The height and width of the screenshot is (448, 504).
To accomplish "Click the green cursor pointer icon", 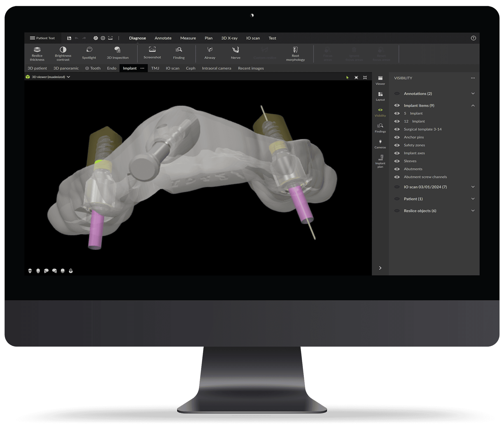I will (x=347, y=78).
